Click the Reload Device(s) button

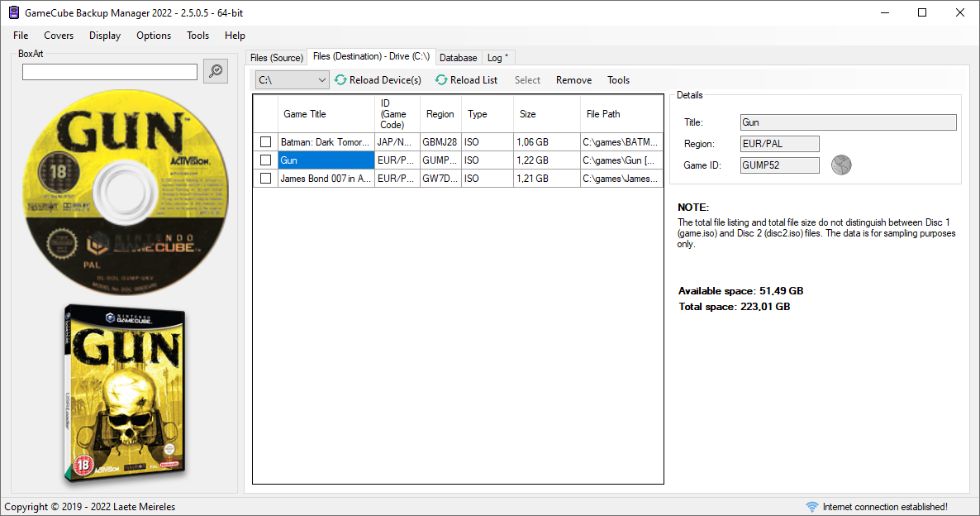tap(378, 80)
